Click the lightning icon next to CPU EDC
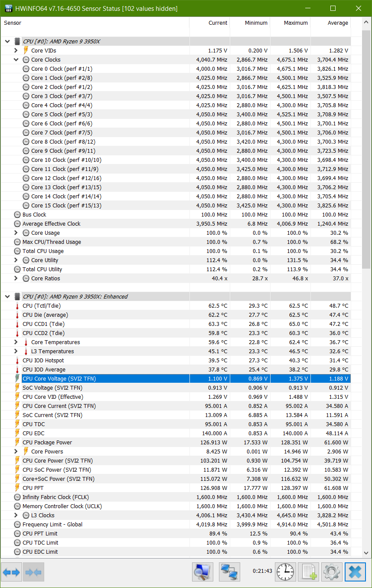Viewport: 372px width, 588px height. (17, 434)
